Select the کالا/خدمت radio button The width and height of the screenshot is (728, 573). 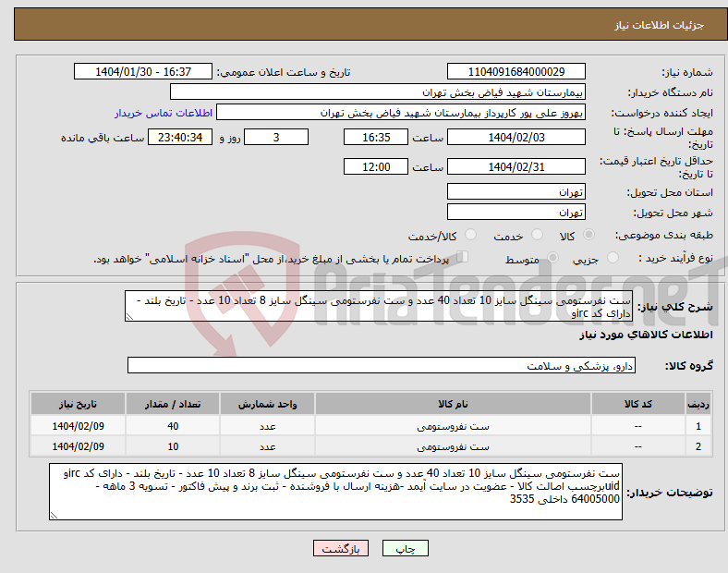point(471,235)
